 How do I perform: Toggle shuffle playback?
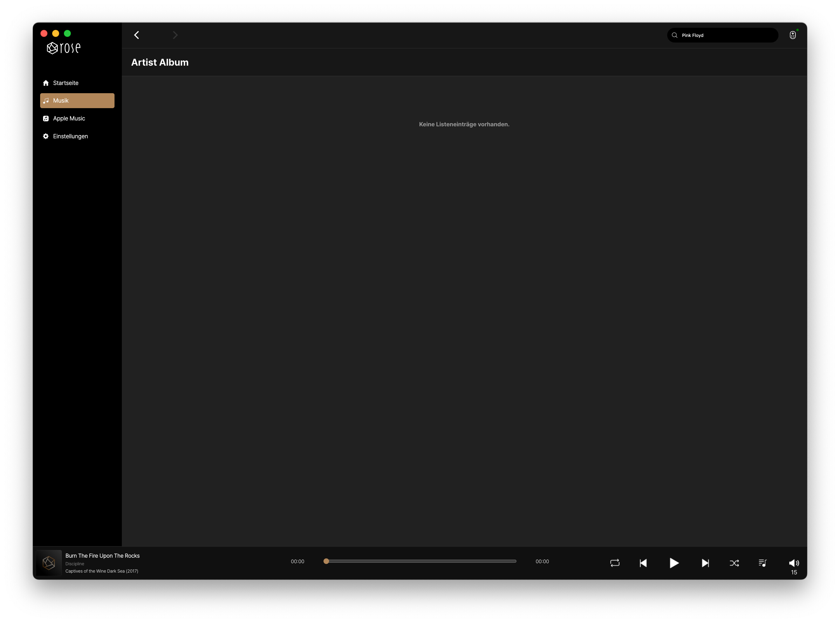[734, 563]
